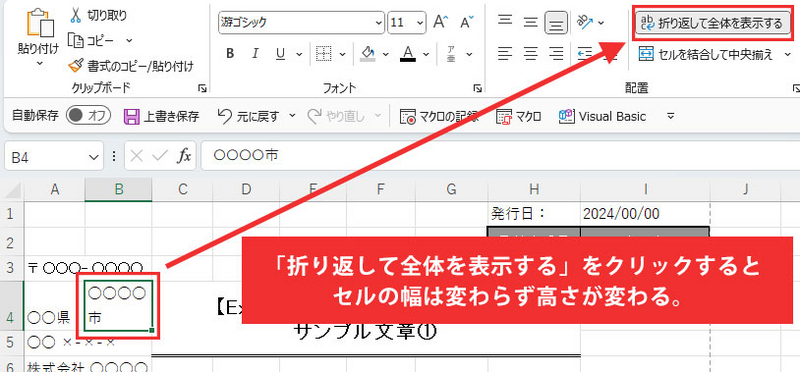Toggle Italic formatting
Screen dimensions: 800x372
[256, 53]
